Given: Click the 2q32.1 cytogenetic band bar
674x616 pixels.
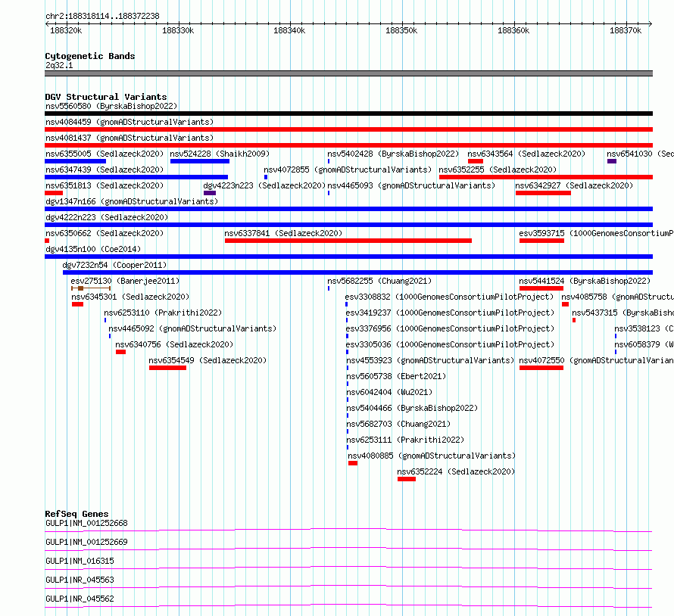Looking at the screenshot, I should coord(348,73).
